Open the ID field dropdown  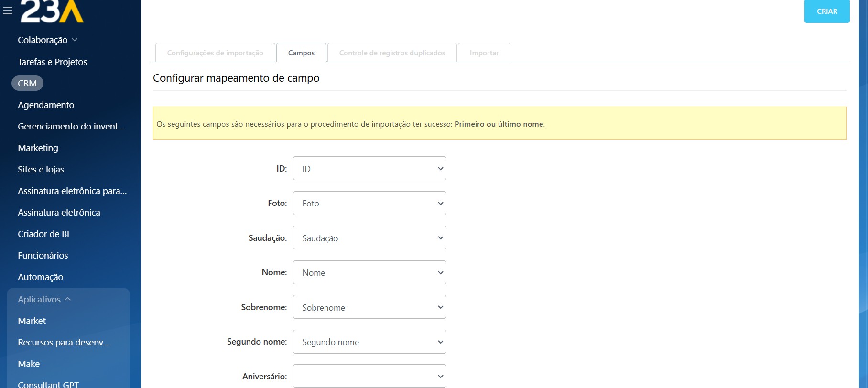pos(369,169)
